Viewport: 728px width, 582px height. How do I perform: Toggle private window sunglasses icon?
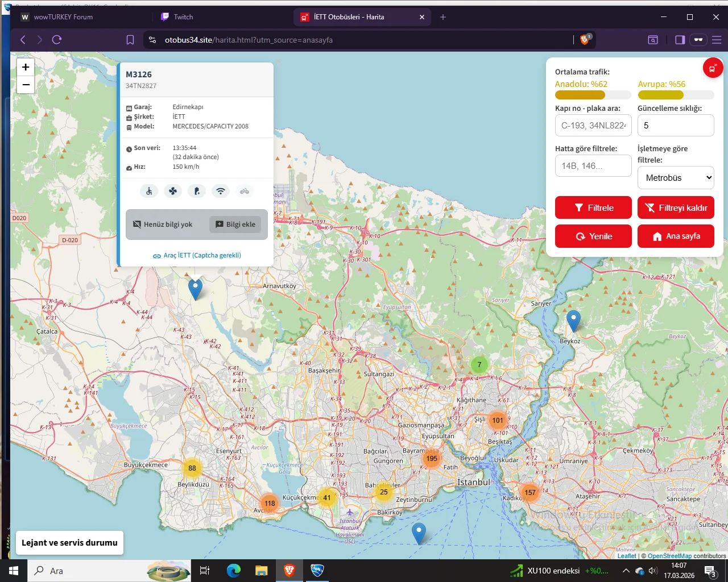[x=698, y=40]
